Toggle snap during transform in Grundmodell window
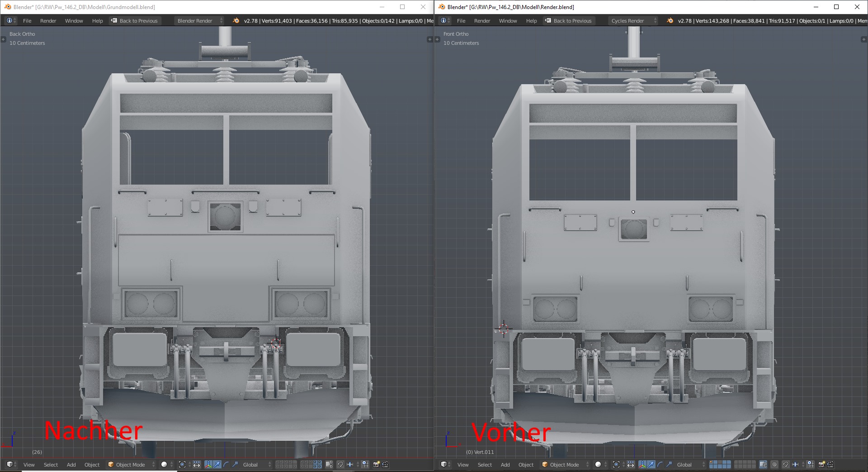Viewport: 868px width, 472px height. pyautogui.click(x=340, y=464)
